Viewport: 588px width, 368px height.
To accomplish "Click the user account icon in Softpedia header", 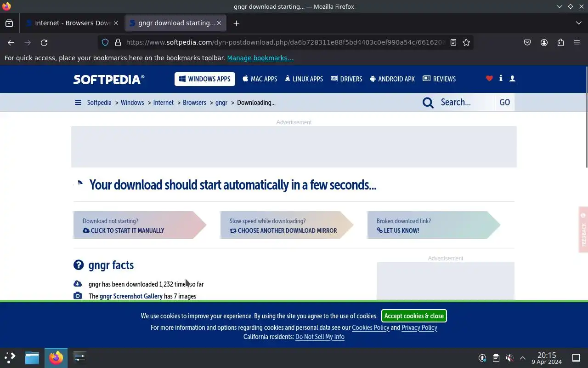I will click(x=512, y=79).
